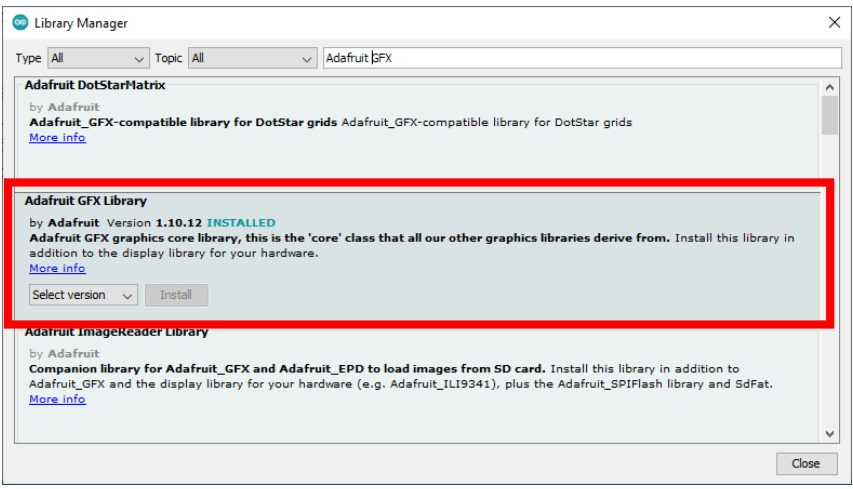The image size is (853, 489).
Task: Open More info for Adafruit DotStarMatrix
Action: (x=57, y=138)
